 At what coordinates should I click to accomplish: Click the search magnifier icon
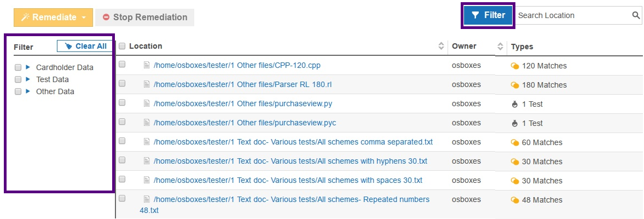point(636,15)
